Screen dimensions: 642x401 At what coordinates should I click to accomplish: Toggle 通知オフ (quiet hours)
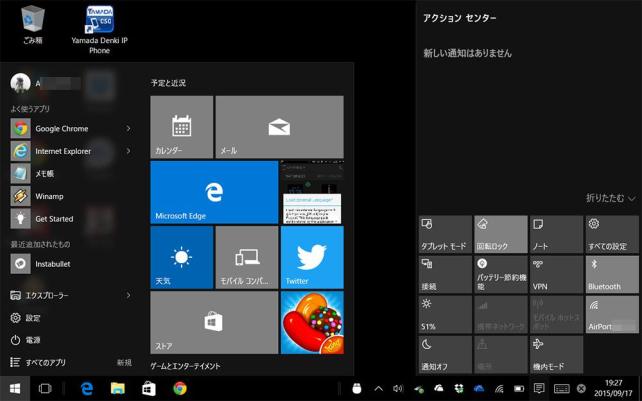(x=445, y=355)
